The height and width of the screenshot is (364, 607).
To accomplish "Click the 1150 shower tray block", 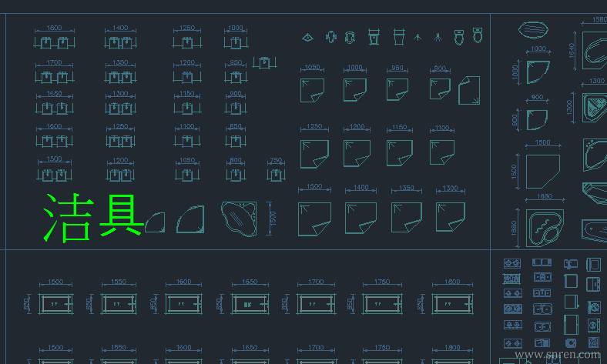I will pos(400,153).
